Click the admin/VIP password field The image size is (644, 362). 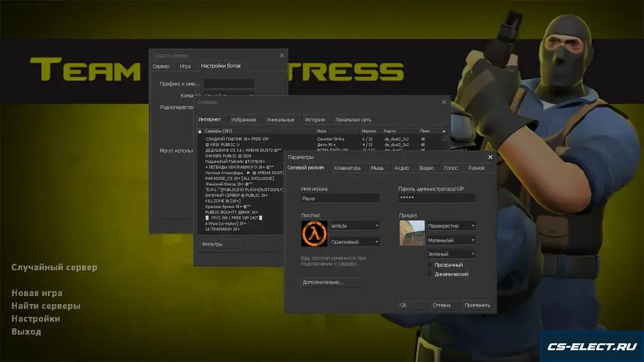pos(437,198)
